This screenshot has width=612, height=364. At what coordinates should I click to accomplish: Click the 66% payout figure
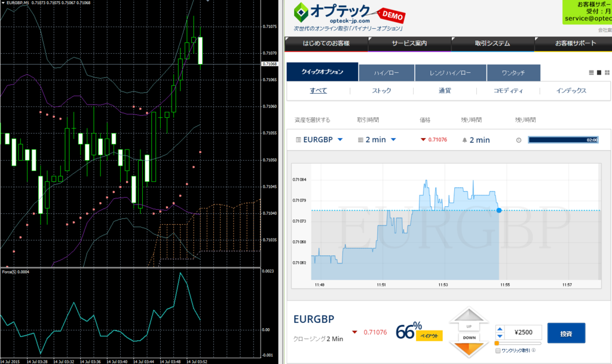[x=409, y=331]
